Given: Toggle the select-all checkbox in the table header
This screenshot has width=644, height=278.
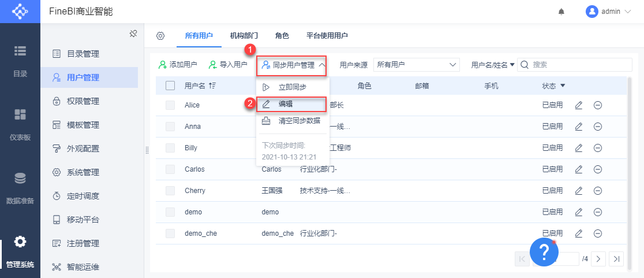Looking at the screenshot, I should point(170,86).
